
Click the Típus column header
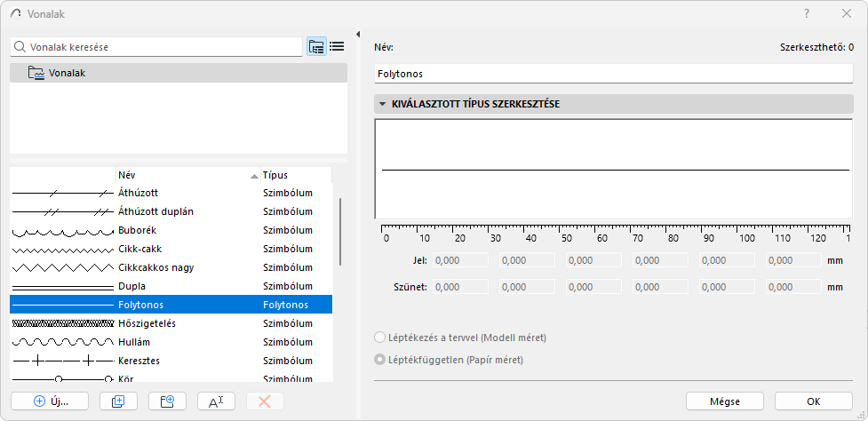point(296,175)
